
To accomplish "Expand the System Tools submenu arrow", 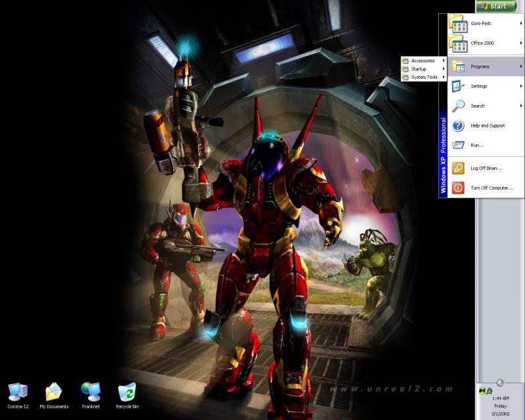I will 444,77.
